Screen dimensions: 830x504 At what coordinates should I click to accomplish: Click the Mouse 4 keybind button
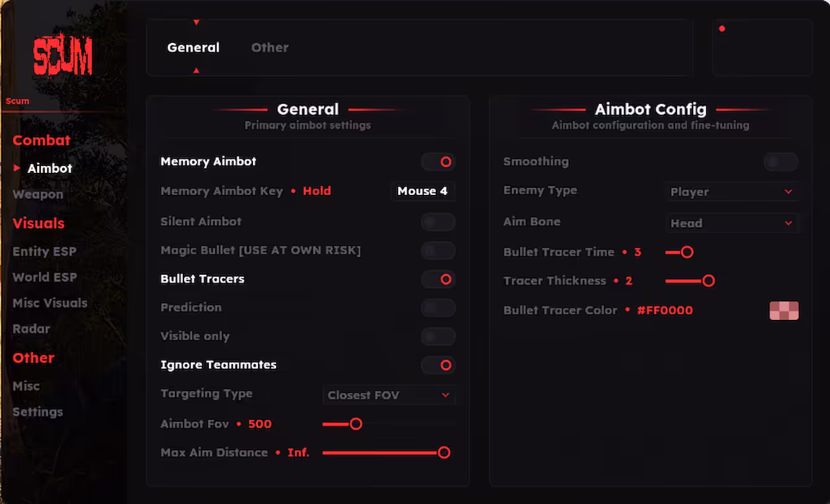click(422, 190)
